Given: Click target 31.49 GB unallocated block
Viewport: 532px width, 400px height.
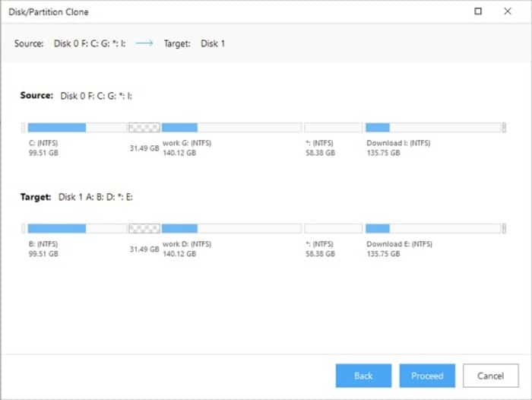Looking at the screenshot, I should coord(144,229).
